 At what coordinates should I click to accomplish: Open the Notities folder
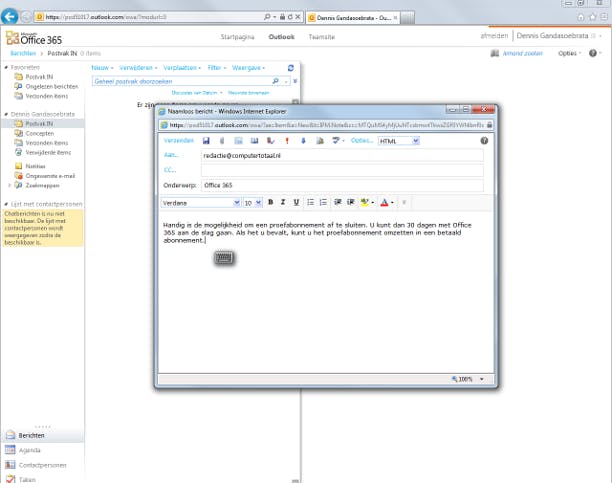pos(35,166)
